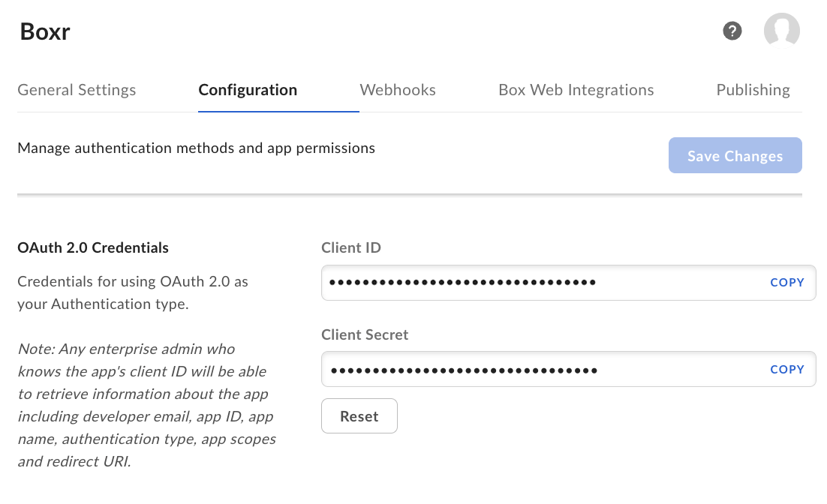Focus the Client ID field
827x504 pixels.
click(569, 283)
